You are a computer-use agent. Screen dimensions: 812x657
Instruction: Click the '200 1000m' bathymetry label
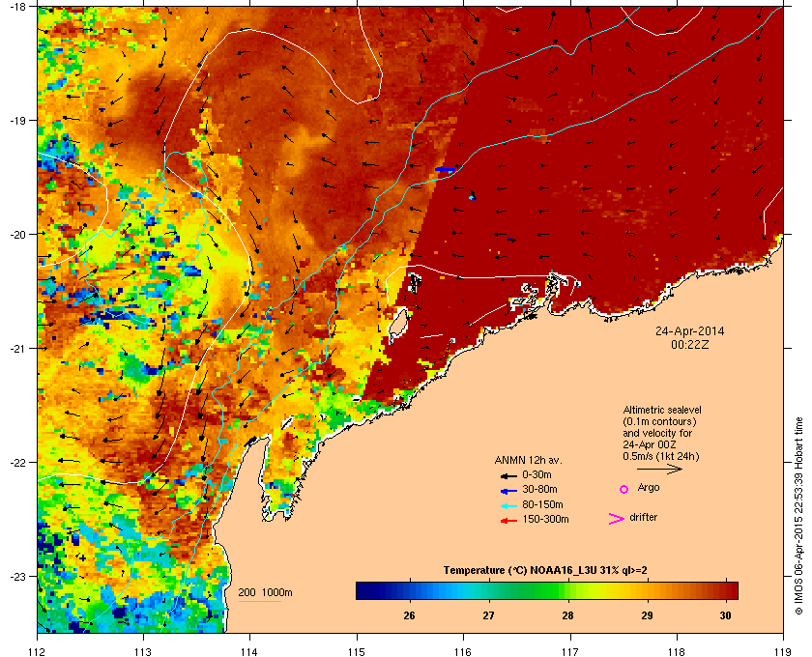[265, 593]
